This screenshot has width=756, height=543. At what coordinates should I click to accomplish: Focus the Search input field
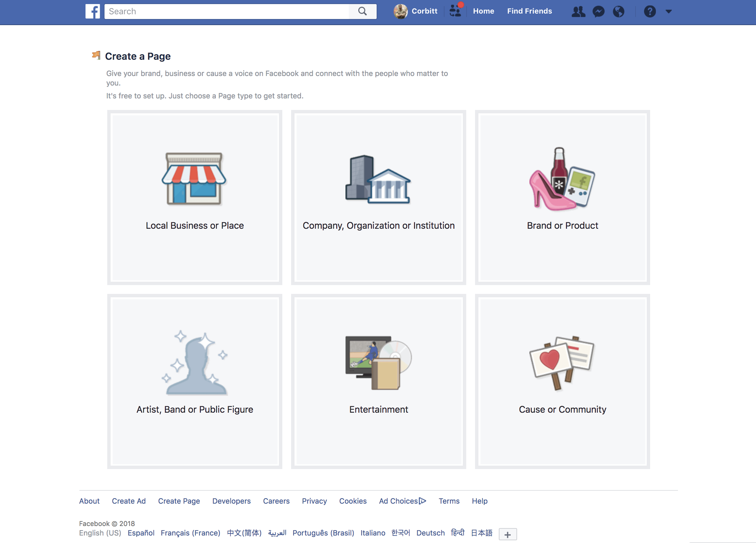227,11
